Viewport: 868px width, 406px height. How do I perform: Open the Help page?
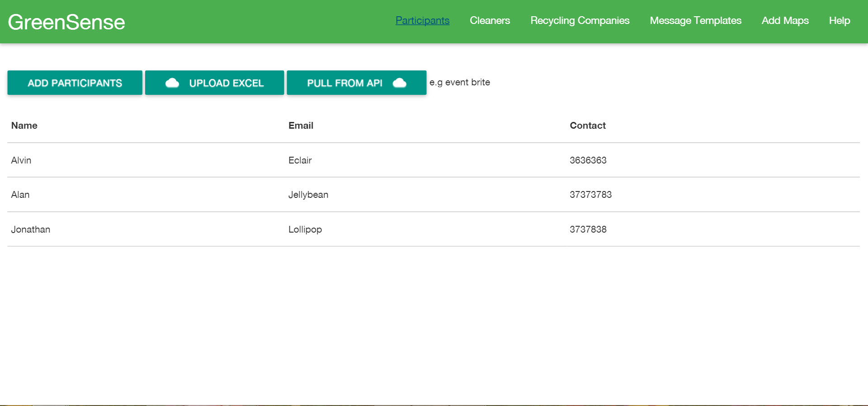[839, 20]
